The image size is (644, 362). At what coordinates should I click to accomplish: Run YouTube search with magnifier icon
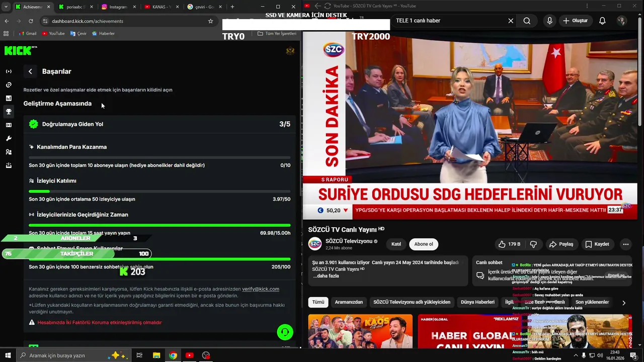tap(527, 21)
